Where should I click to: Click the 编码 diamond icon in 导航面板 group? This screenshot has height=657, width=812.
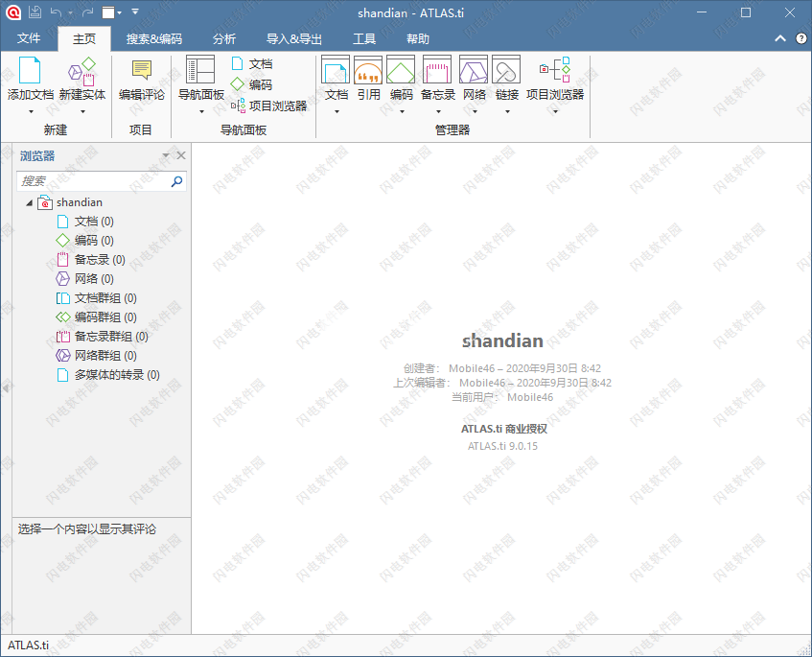tap(237, 84)
